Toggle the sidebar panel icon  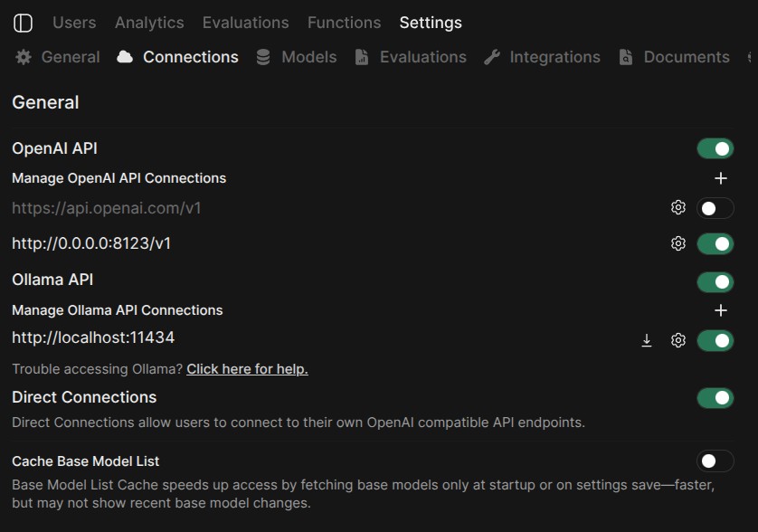click(23, 23)
